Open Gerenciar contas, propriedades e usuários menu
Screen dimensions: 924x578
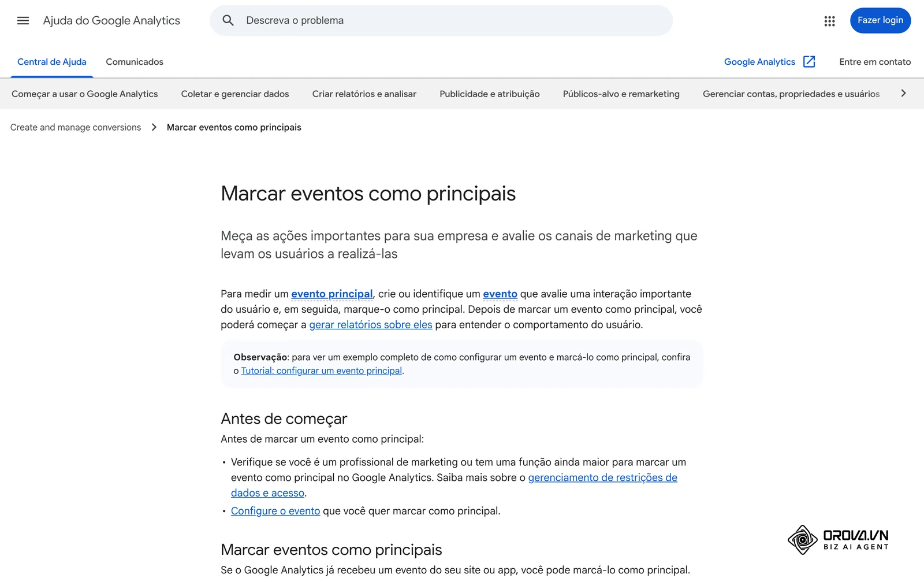[791, 94]
